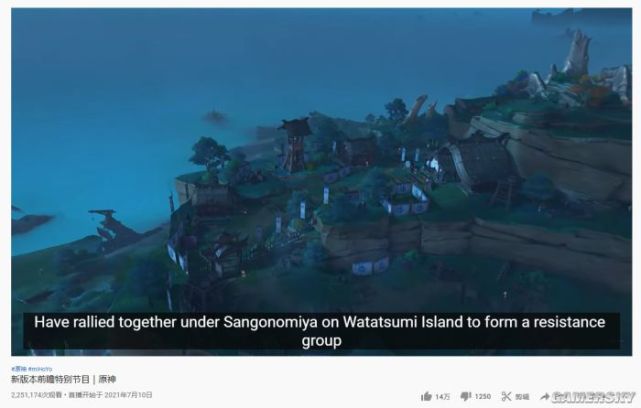Click the scissors clip icon
Image resolution: width=641 pixels, height=408 pixels.
click(506, 396)
